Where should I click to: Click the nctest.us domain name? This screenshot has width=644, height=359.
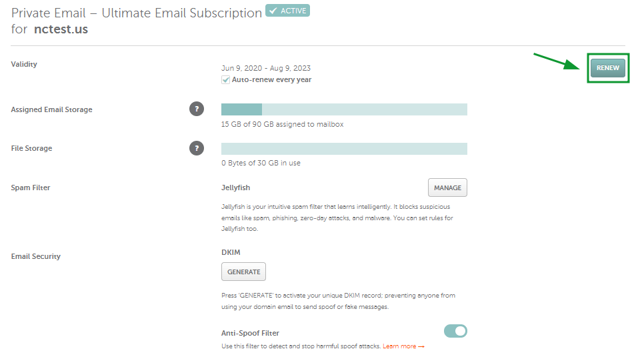coord(61,29)
